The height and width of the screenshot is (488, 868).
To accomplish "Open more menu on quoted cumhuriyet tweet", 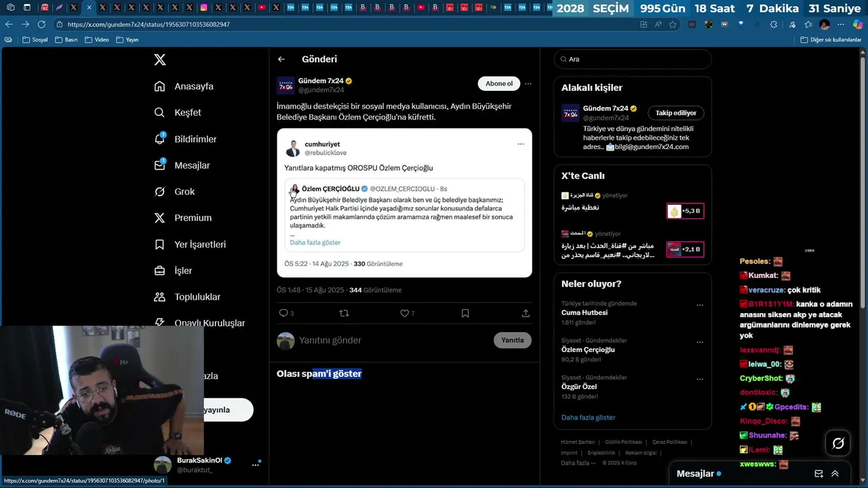I will 521,144.
